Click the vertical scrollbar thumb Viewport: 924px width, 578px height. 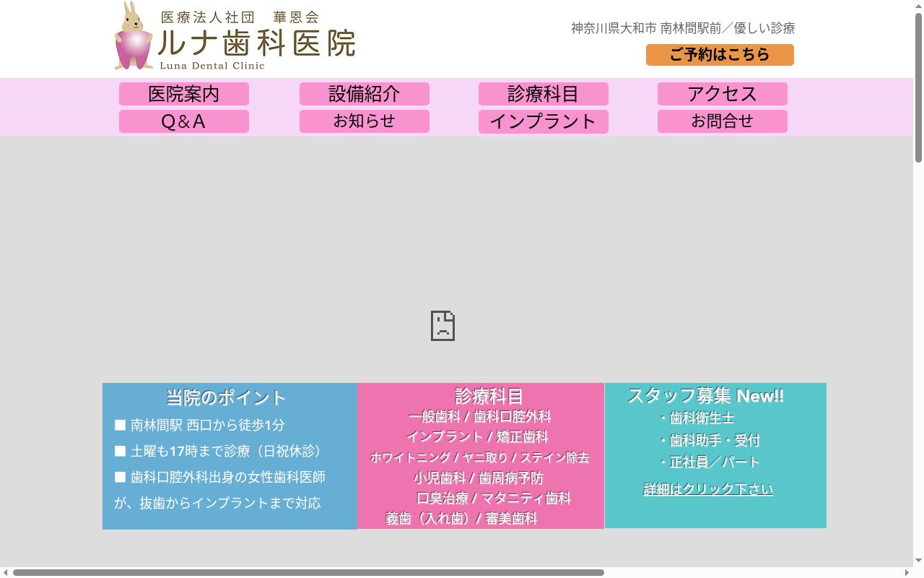coord(918,87)
